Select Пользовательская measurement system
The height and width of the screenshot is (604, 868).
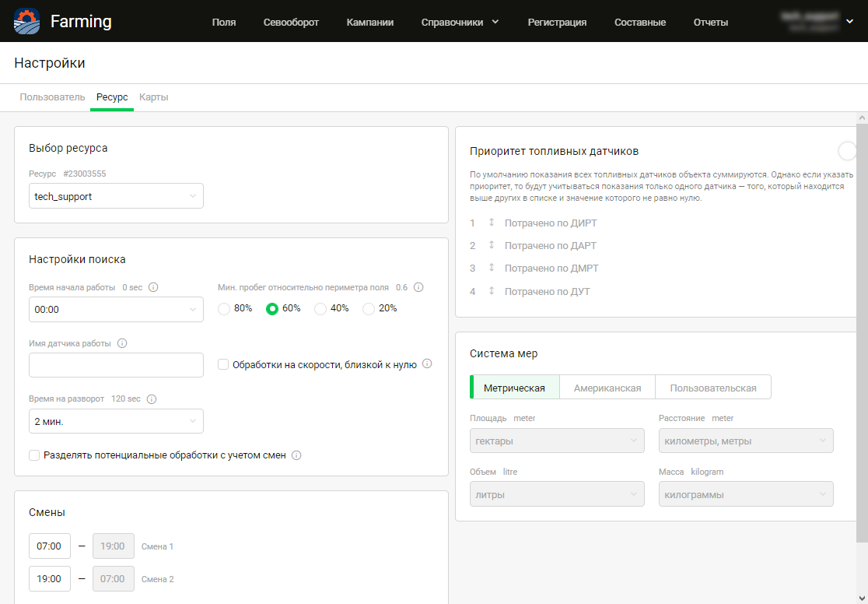coord(713,388)
